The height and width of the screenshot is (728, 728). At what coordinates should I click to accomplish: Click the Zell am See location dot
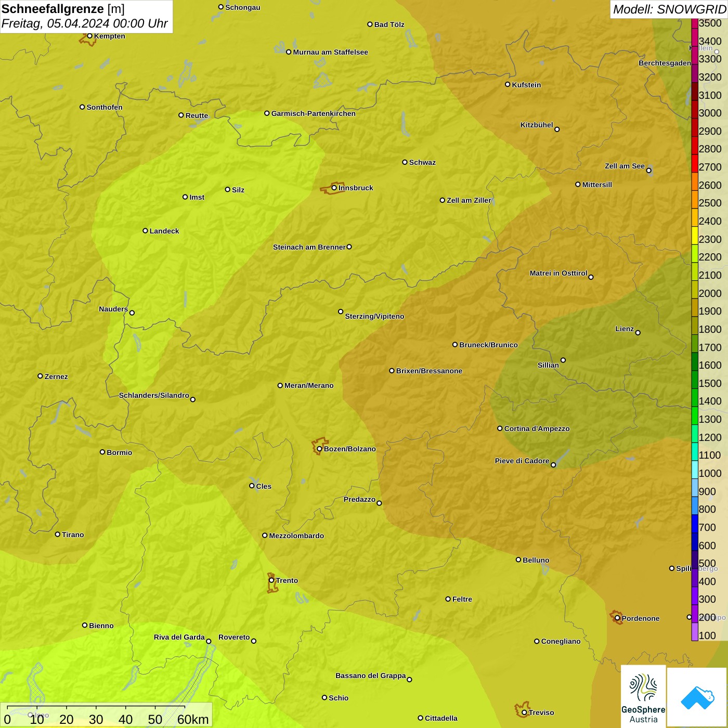click(649, 171)
